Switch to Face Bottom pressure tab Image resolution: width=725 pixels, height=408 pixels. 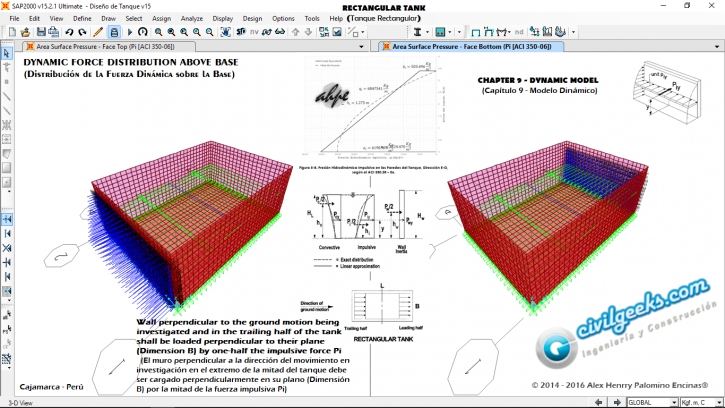(x=472, y=47)
